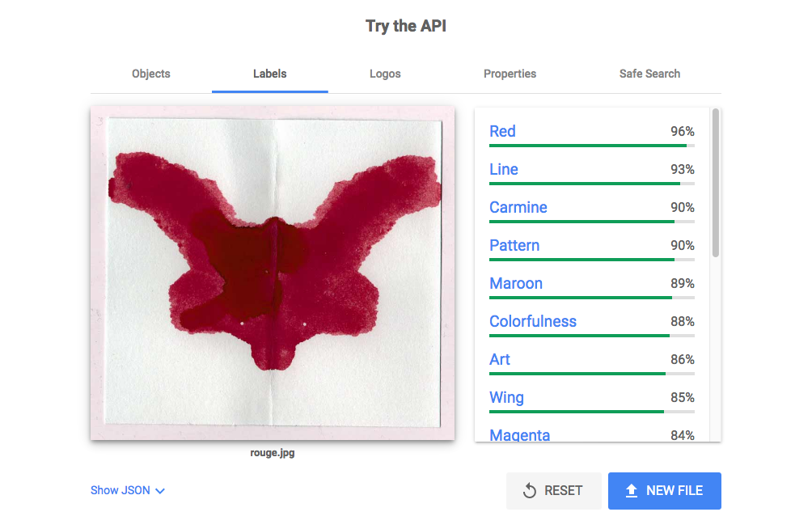Click the Wing label link

point(506,397)
